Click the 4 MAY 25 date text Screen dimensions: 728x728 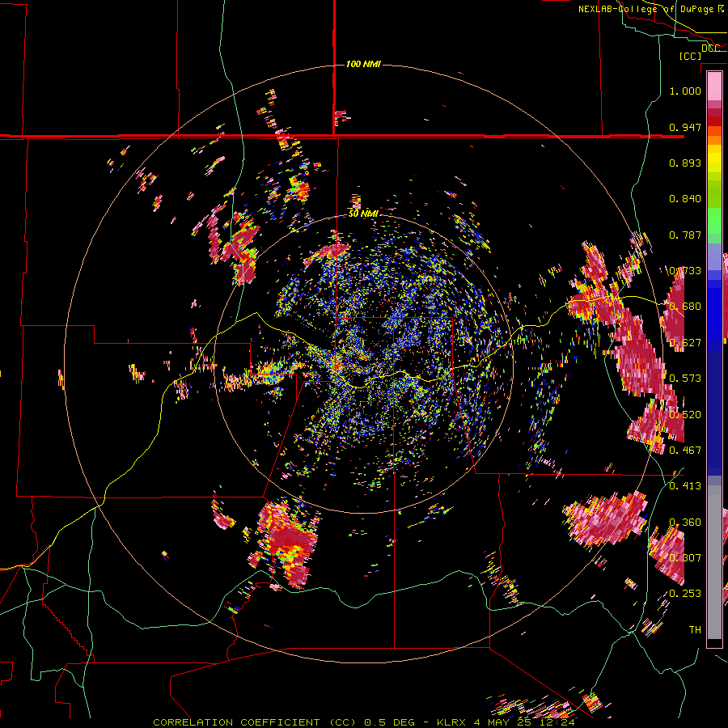(x=502, y=722)
